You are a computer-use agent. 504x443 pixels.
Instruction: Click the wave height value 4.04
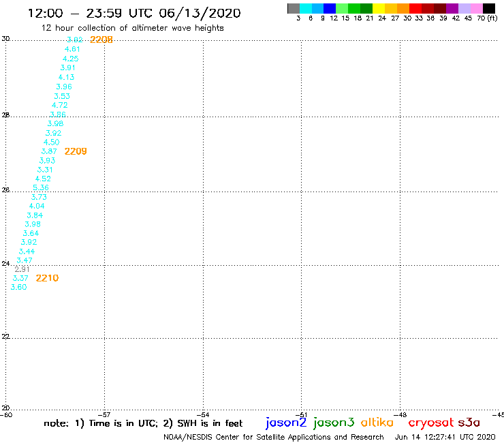point(37,206)
